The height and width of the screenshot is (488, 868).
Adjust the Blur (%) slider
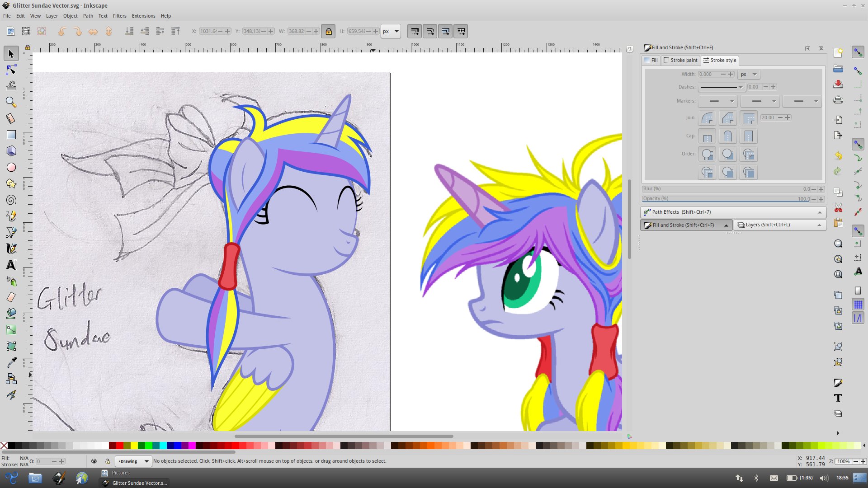coord(733,189)
